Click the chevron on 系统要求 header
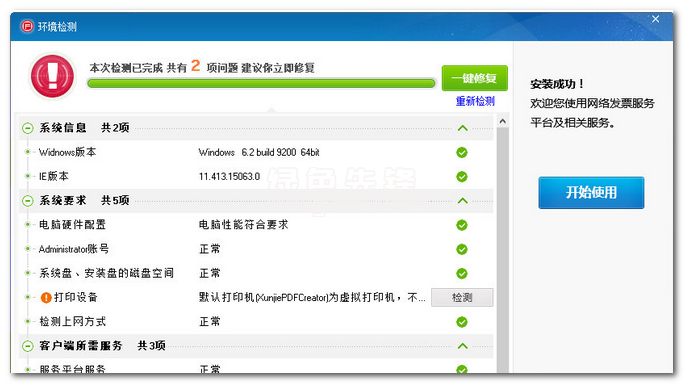The width and height of the screenshot is (684, 384). (462, 201)
